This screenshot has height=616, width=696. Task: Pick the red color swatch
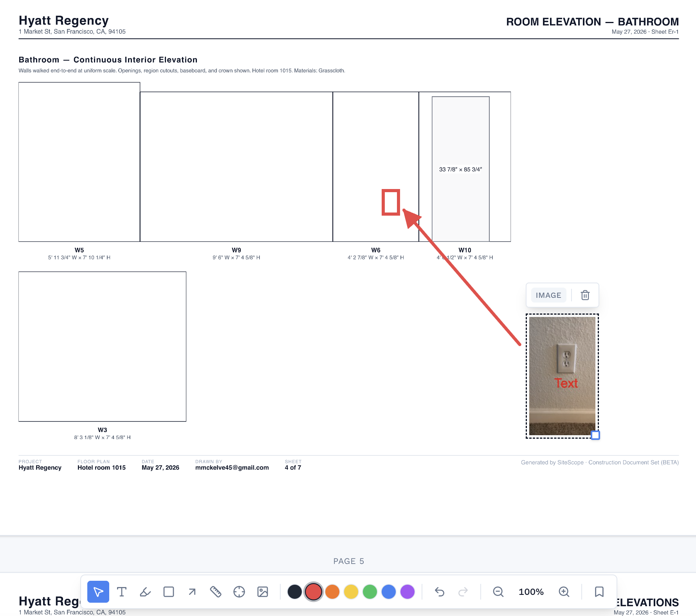(314, 592)
